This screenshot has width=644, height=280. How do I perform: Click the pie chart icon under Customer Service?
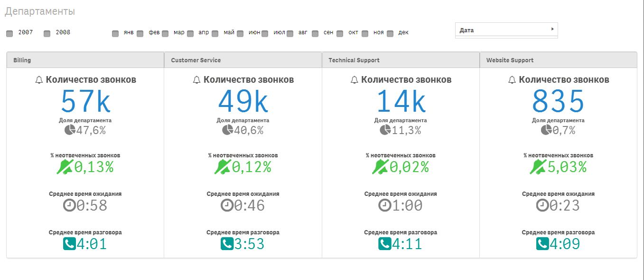tap(227, 130)
